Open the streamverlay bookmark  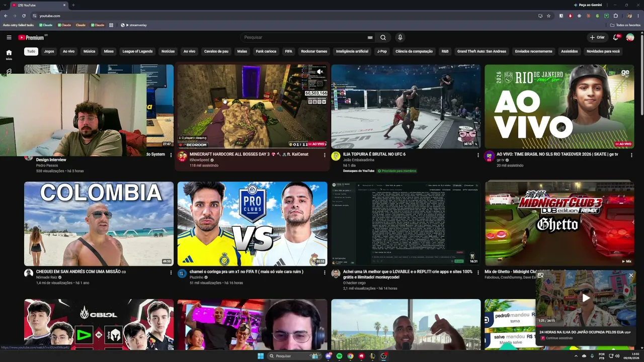(134, 25)
